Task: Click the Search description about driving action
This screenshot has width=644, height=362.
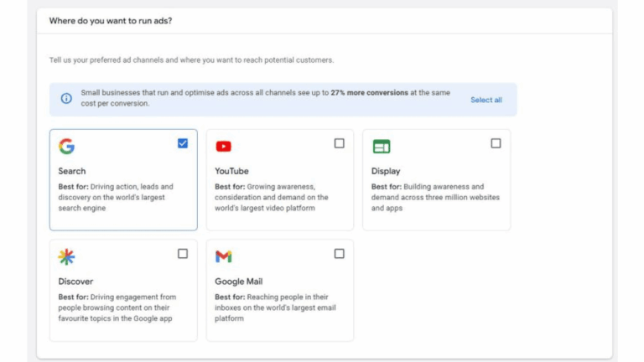Action: 116,198
